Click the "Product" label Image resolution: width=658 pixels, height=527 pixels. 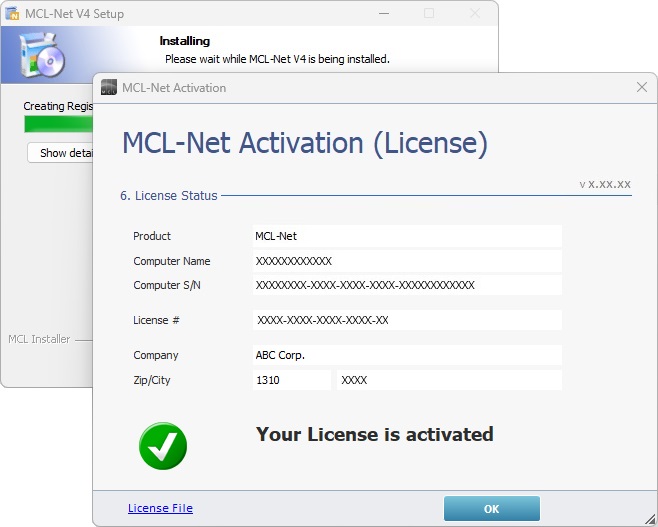[x=151, y=236]
